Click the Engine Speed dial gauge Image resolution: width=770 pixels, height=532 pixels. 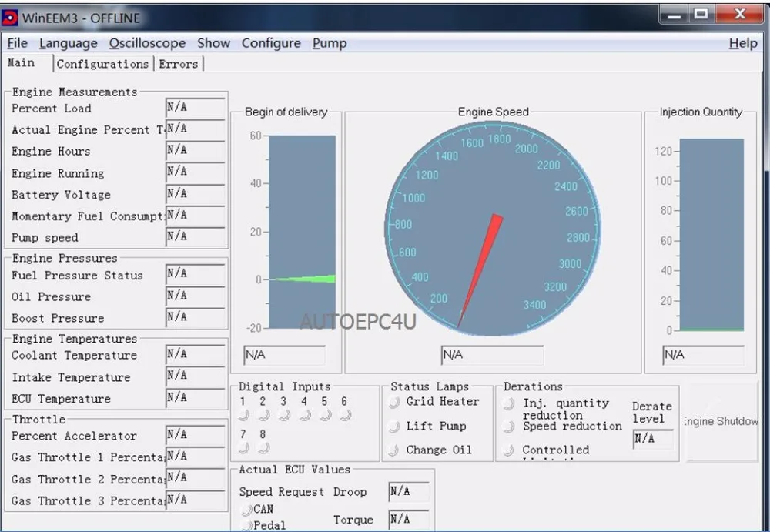493,229
